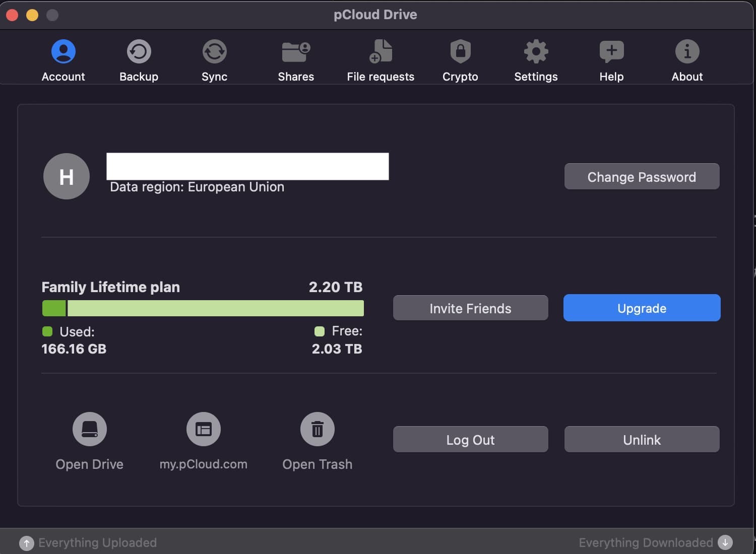Click the Account tab label
Image resolution: width=756 pixels, height=554 pixels.
[64, 77]
